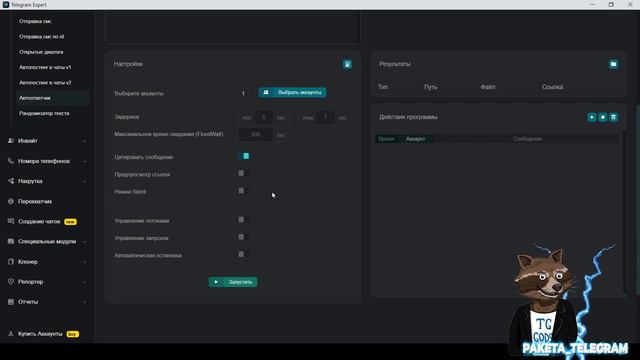Click the Создание чатов icon

click(x=11, y=221)
